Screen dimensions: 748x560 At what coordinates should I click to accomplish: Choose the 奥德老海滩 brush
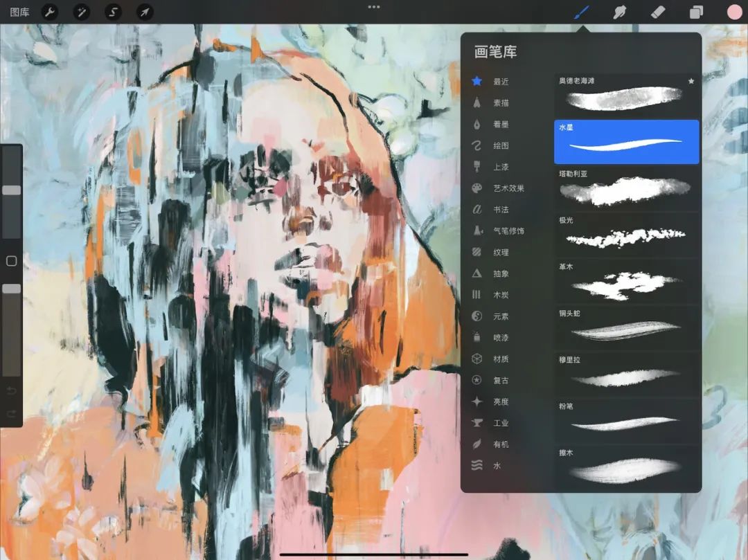click(626, 96)
